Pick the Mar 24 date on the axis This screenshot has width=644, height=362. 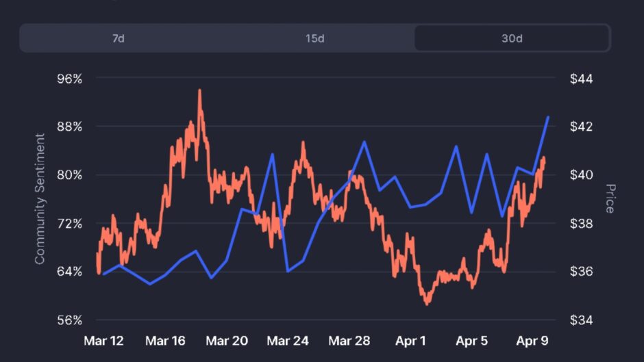288,340
